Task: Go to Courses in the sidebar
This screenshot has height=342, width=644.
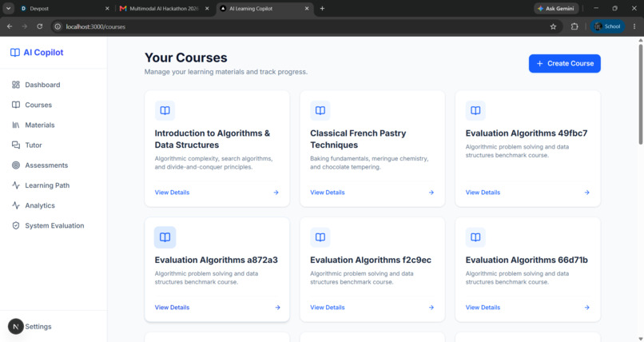Action: [x=54, y=105]
